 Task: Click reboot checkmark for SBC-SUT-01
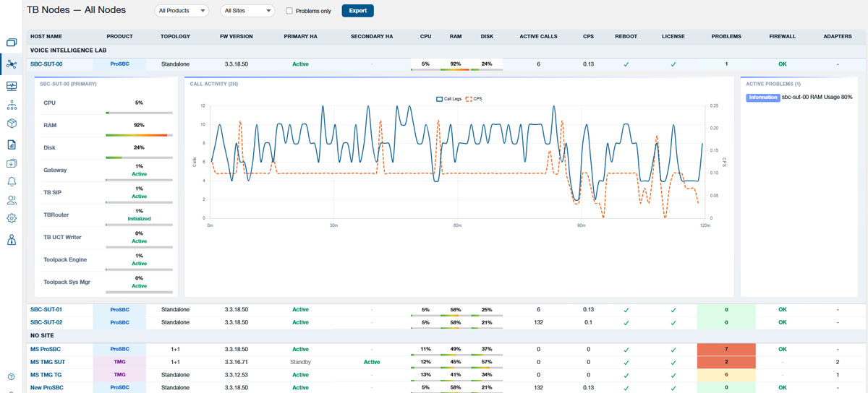point(626,310)
